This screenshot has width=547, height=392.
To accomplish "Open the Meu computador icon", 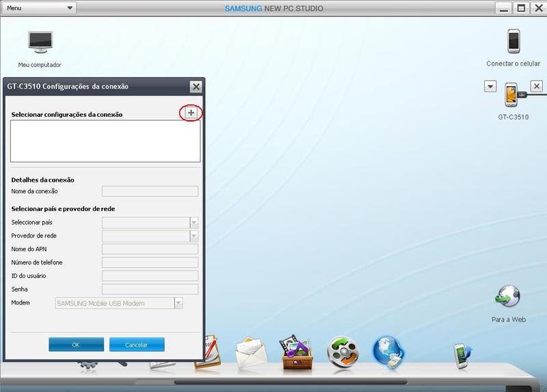I will click(x=40, y=42).
